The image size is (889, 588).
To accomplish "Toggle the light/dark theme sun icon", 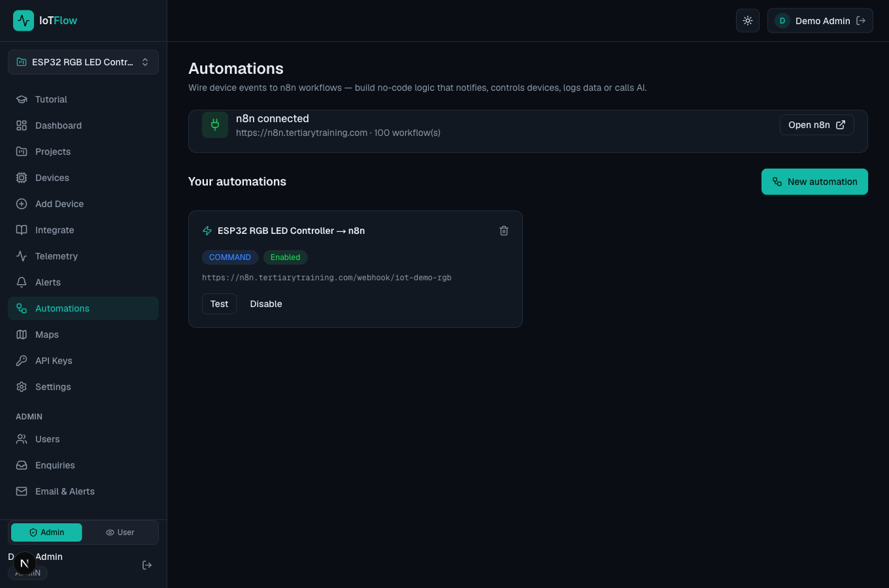I will pos(748,21).
